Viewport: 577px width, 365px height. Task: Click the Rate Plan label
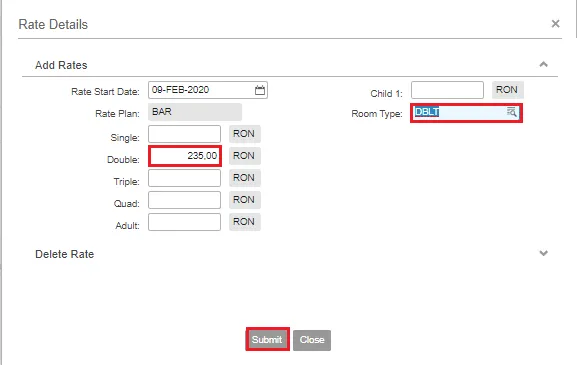tap(117, 114)
